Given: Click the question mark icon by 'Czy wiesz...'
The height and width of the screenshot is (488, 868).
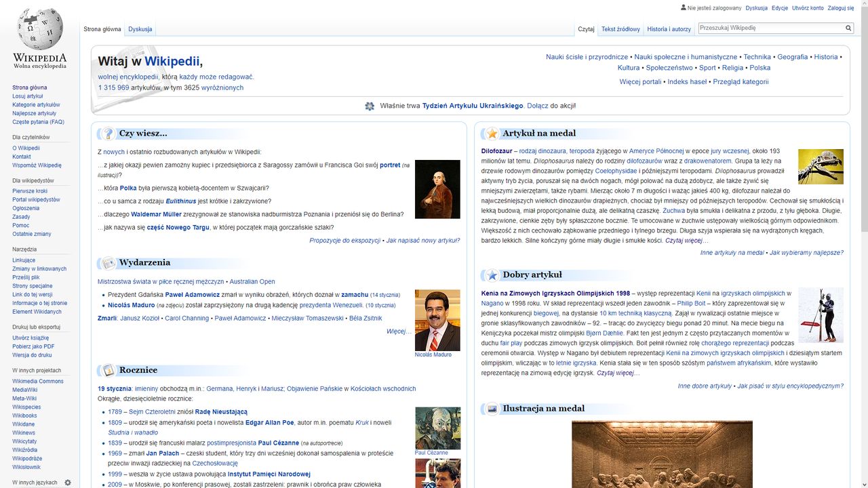Looking at the screenshot, I should [x=108, y=134].
